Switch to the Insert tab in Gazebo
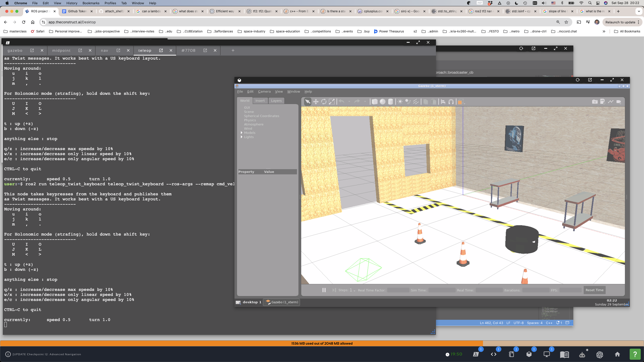Screen dimensions: 644x362 click(260, 101)
